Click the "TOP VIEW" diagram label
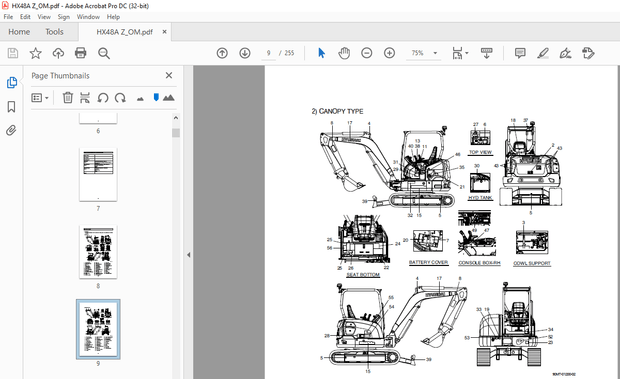This screenshot has width=620, height=379. [x=480, y=152]
